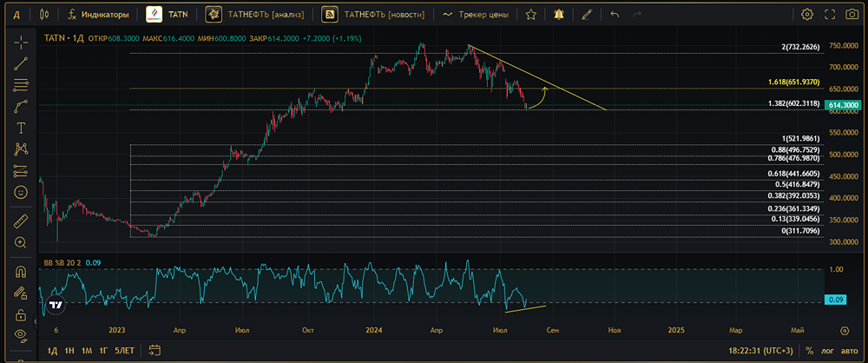Open the XABCD pattern tools
This screenshot has height=363, width=868.
pyautogui.click(x=21, y=149)
